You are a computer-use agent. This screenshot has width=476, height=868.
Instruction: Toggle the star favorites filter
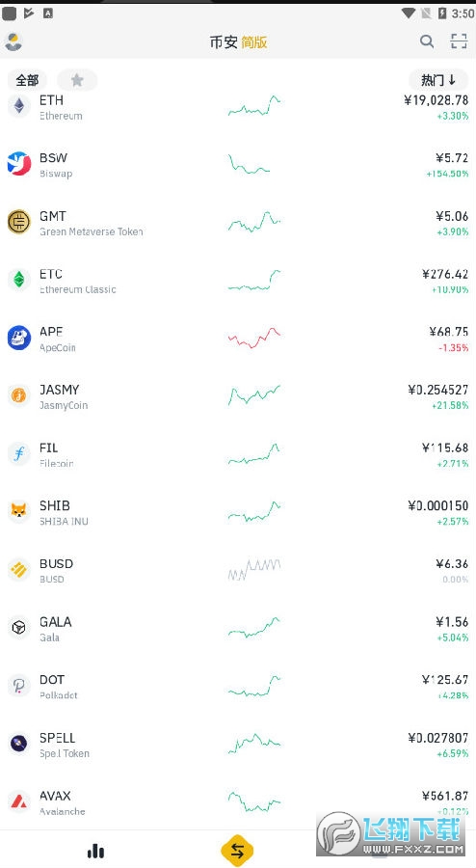pos(77,80)
